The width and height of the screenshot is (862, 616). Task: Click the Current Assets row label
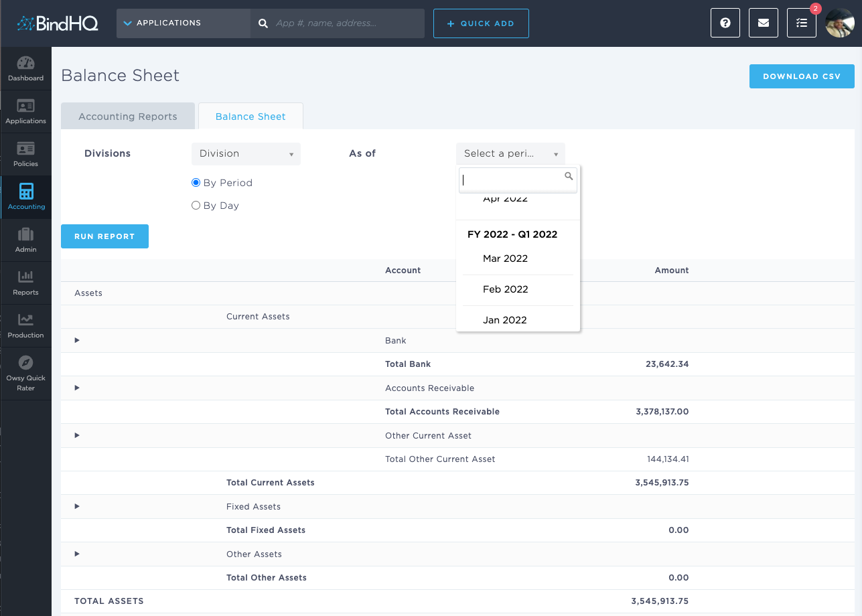[x=258, y=317]
